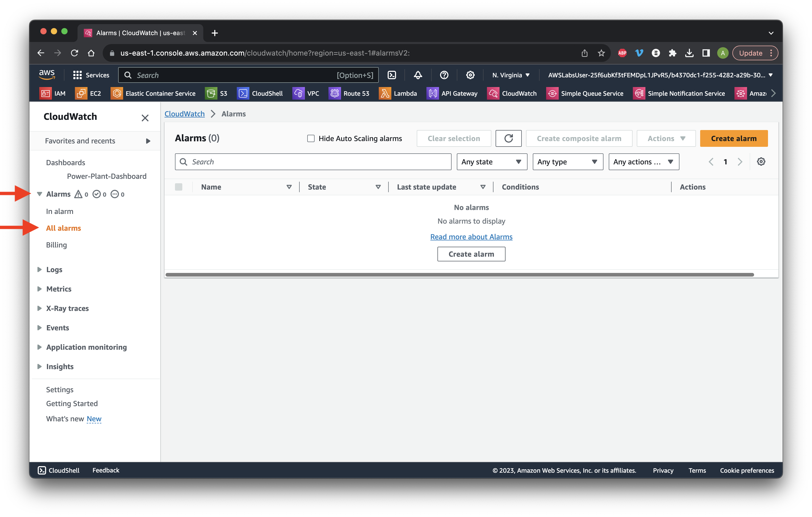
Task: Click CloudWatch breadcrumb link
Action: (184, 114)
